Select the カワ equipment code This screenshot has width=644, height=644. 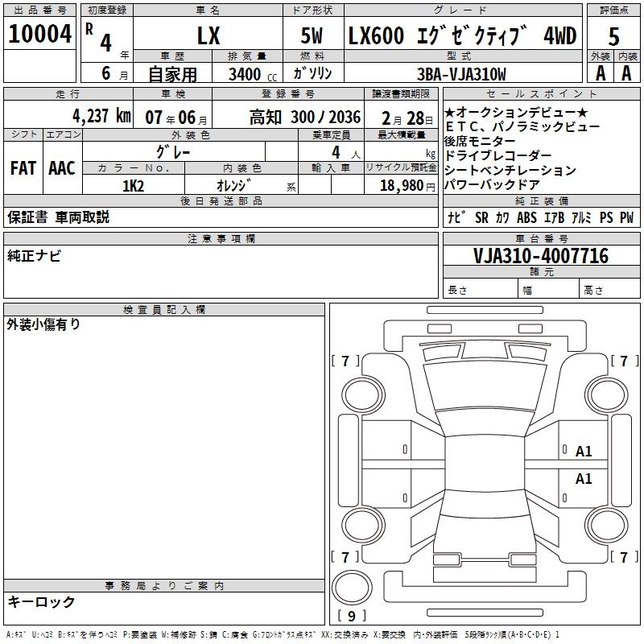[502, 217]
